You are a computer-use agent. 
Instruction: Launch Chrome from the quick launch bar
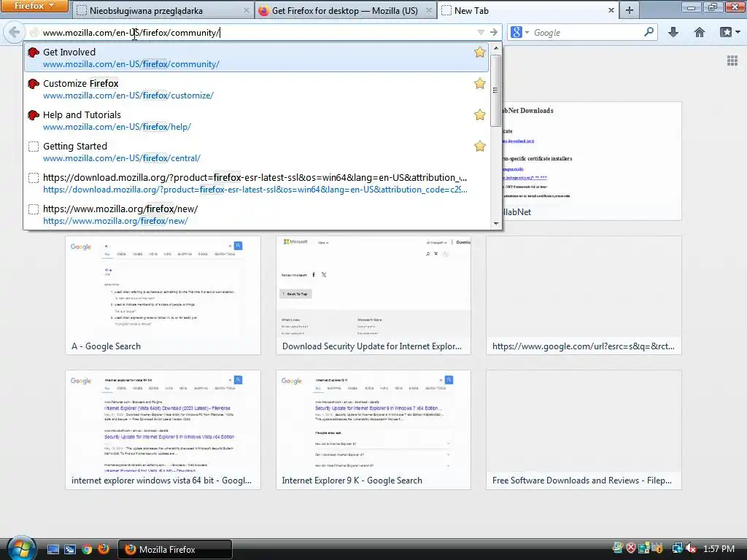[x=87, y=549]
